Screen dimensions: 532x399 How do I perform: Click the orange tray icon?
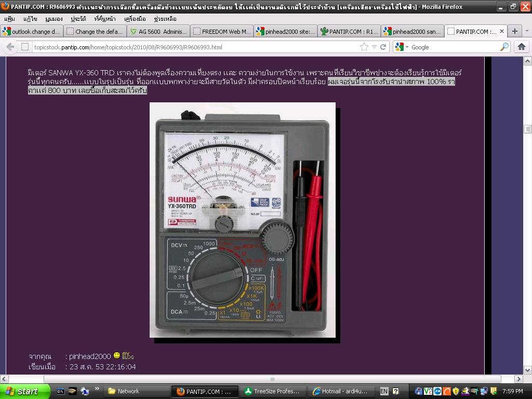click(446, 391)
